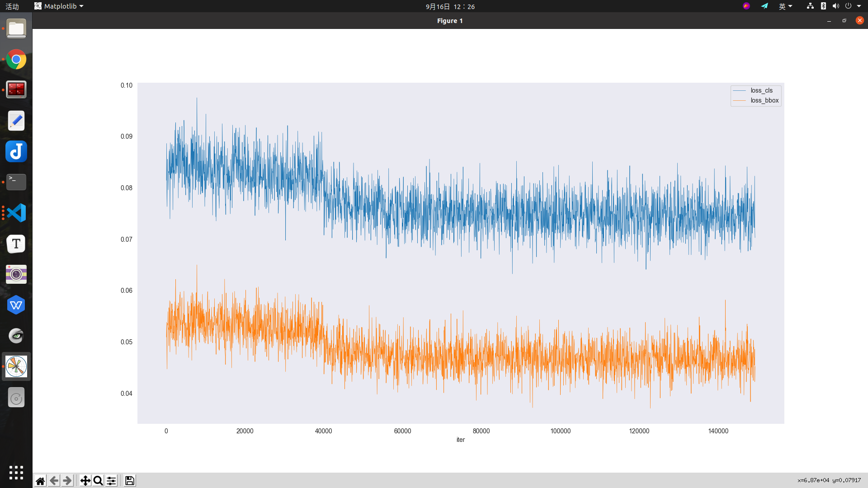The image size is (868, 488).
Task: Click the Bluetooth indicator in the system tray
Action: pyautogui.click(x=823, y=6)
